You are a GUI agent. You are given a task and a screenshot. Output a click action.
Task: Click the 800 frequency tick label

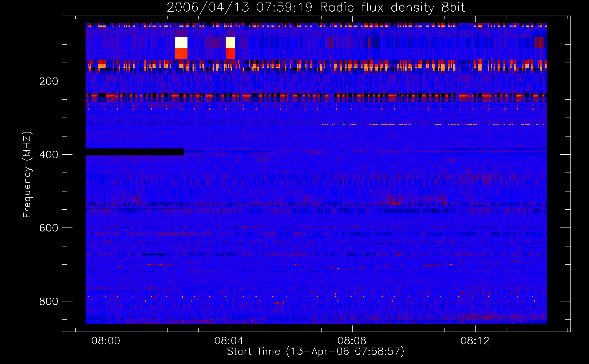tap(49, 301)
